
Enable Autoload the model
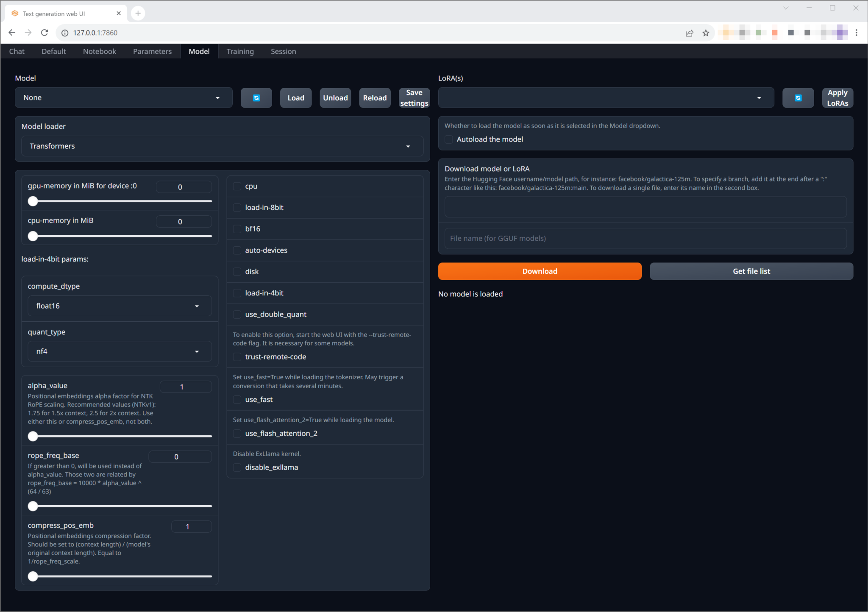pyautogui.click(x=448, y=139)
